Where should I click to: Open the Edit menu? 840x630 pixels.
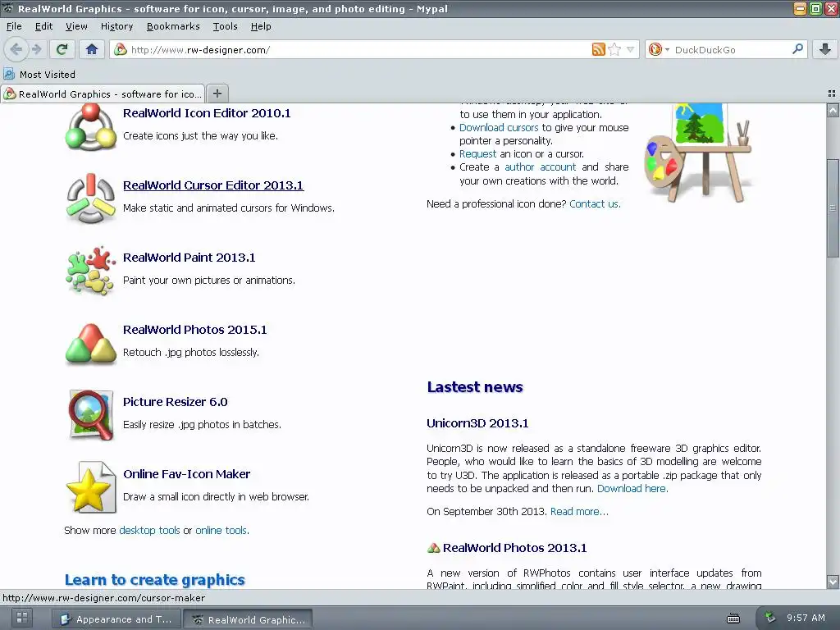pyautogui.click(x=43, y=26)
